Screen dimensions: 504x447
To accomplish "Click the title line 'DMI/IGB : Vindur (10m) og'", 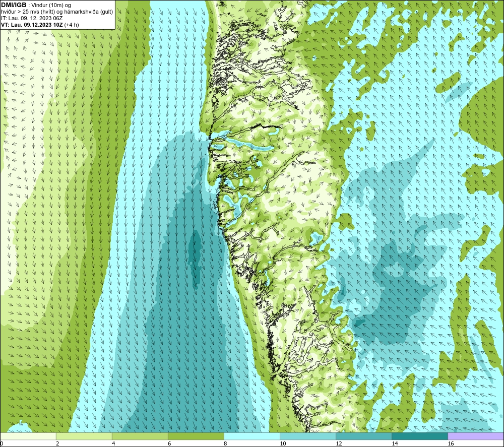I will tap(36, 5).
